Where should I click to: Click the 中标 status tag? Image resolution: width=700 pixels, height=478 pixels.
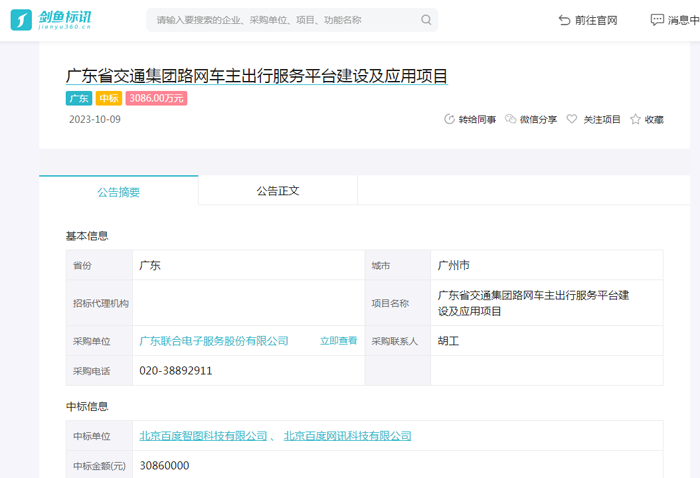click(x=109, y=98)
